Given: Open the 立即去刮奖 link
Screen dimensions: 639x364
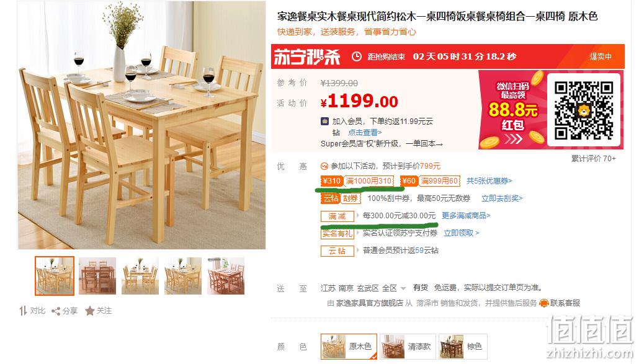Looking at the screenshot, I should 502,198.
